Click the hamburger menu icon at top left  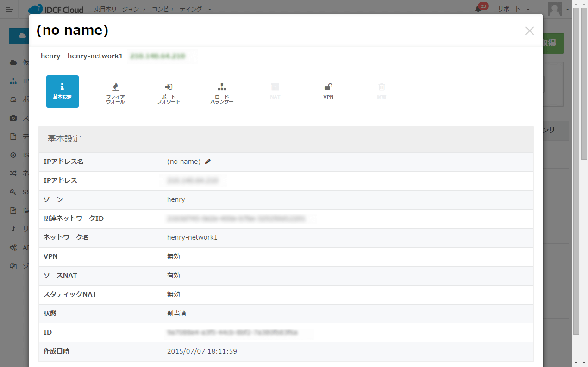click(9, 9)
